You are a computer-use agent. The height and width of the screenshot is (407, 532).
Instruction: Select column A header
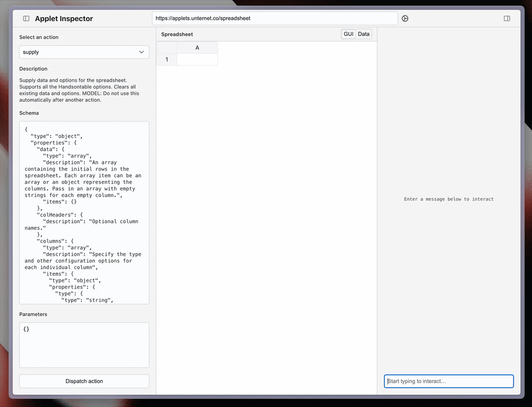click(197, 48)
